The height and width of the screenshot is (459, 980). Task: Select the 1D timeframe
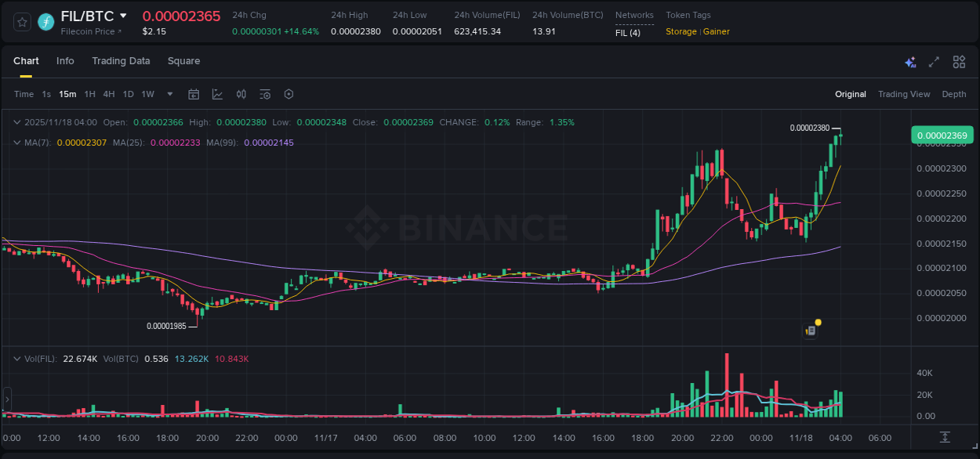128,94
